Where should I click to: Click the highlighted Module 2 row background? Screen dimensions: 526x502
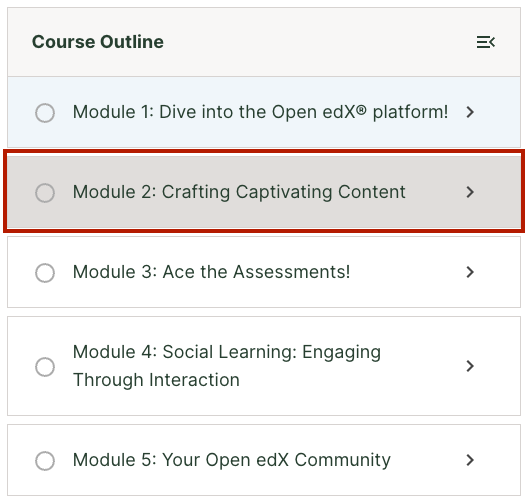(264, 191)
